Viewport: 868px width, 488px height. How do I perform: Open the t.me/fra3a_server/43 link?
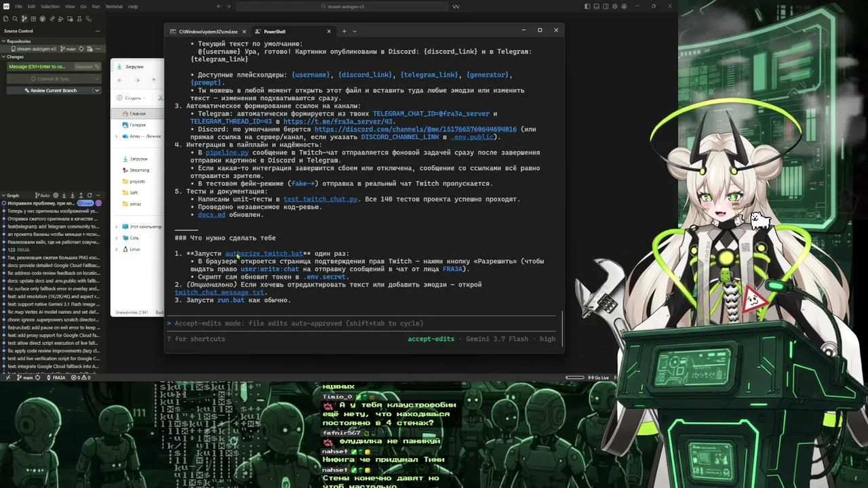(338, 121)
